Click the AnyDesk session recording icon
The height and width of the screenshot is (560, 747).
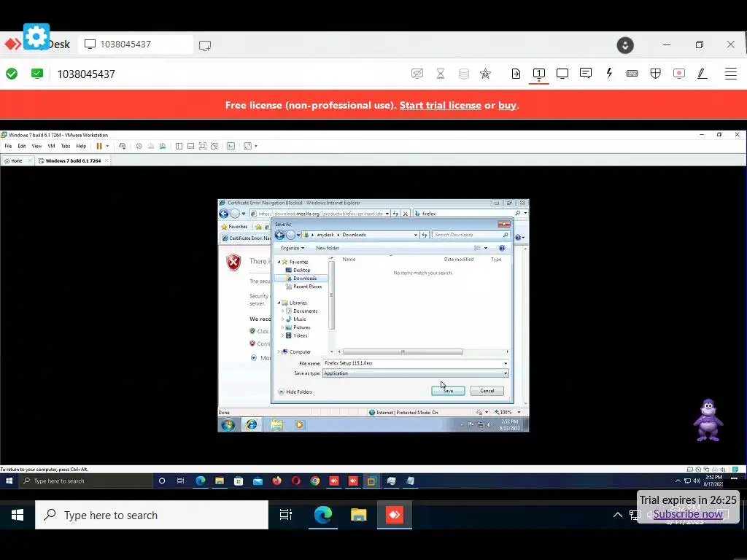(x=679, y=74)
